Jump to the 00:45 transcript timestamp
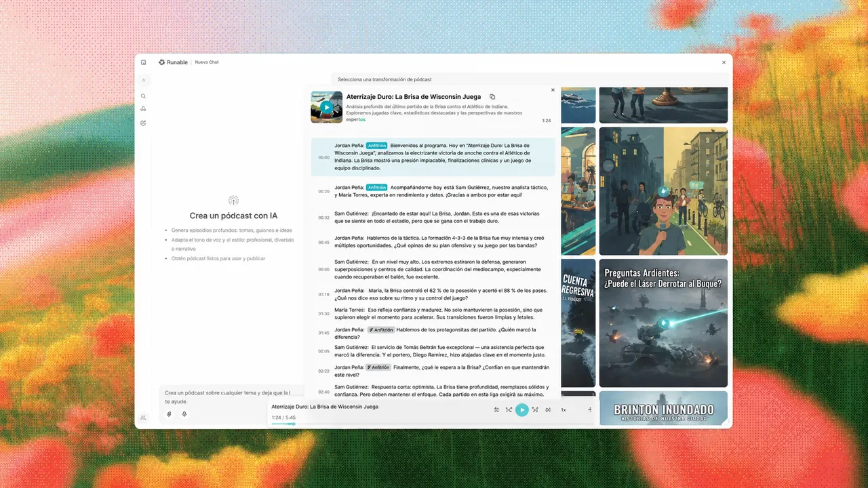This screenshot has height=488, width=868. pyautogui.click(x=323, y=242)
